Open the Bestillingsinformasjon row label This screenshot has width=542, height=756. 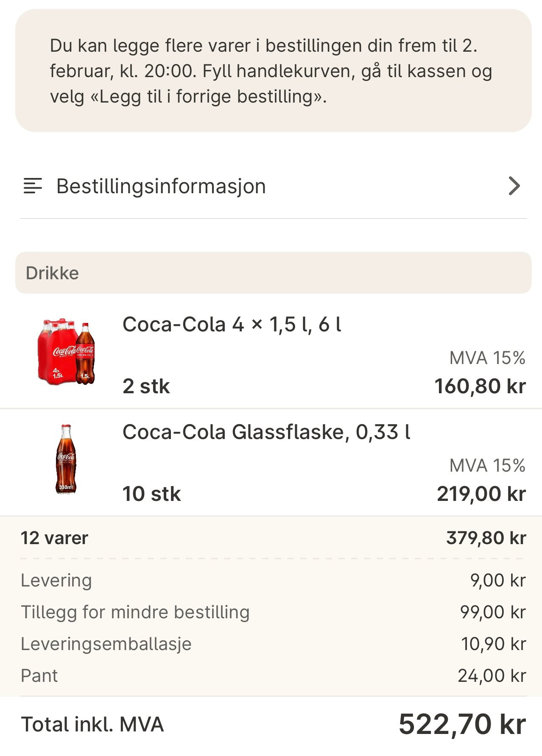(161, 186)
